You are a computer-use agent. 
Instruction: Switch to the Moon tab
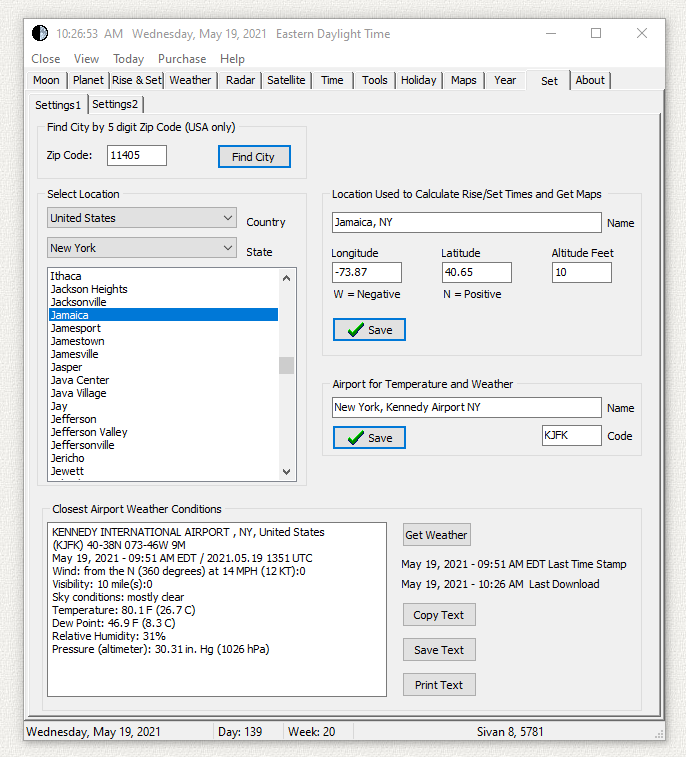[46, 80]
